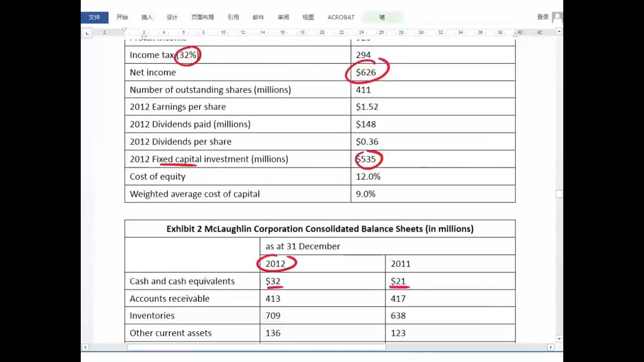644x362 pixels.
Task: Click the tab stop selector on ruler
Action: pos(87,33)
